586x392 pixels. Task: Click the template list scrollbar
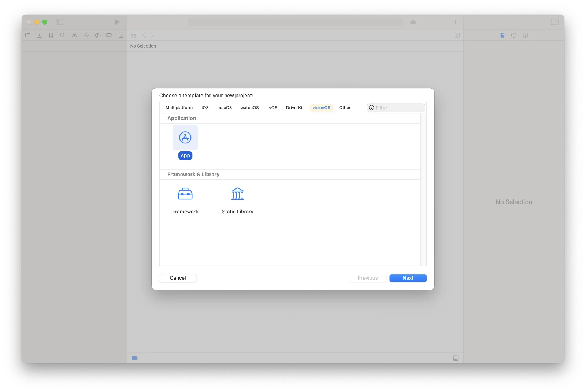(x=423, y=190)
